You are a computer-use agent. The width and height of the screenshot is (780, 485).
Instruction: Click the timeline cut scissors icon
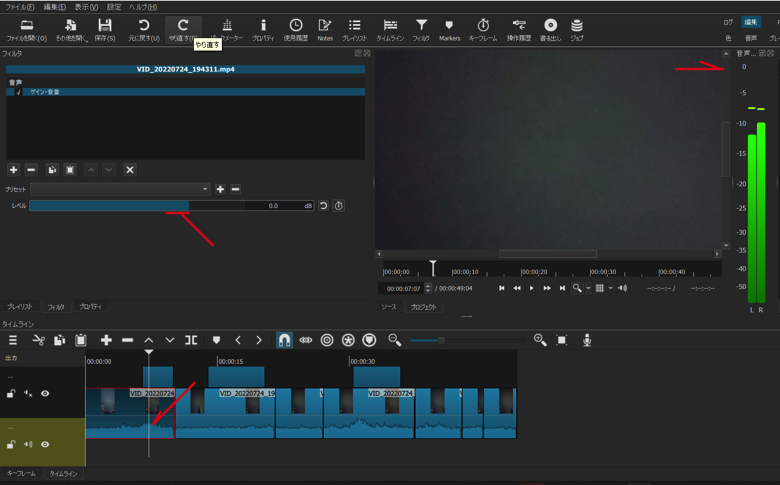(38, 340)
